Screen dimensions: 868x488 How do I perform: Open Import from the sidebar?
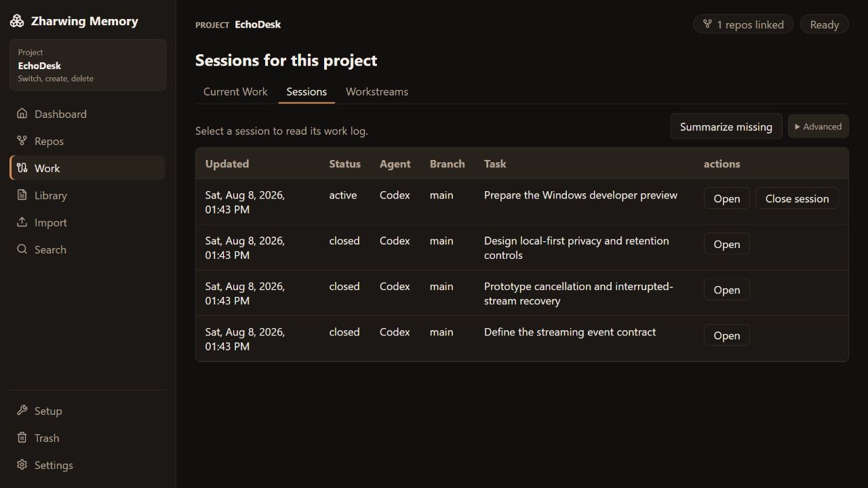pyautogui.click(x=87, y=222)
